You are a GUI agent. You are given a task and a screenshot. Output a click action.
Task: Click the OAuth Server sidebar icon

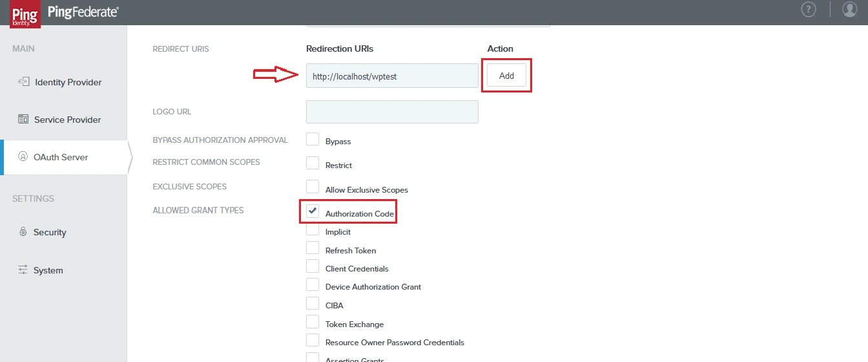23,157
